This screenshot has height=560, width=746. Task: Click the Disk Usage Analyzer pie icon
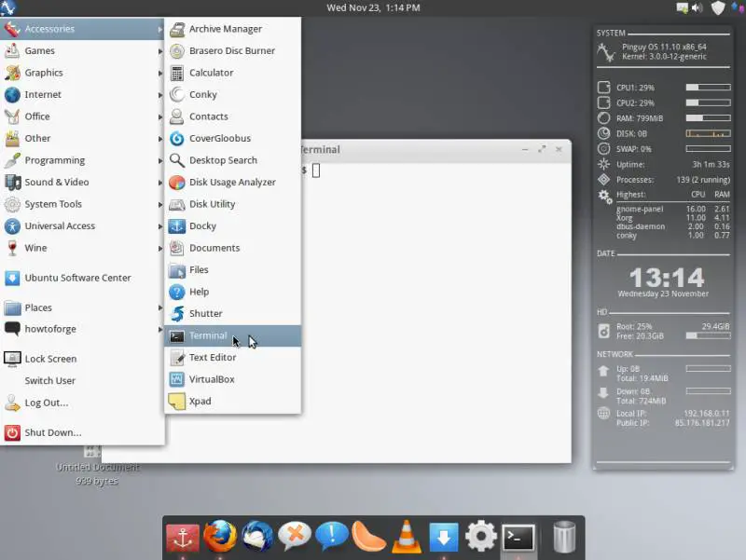click(177, 182)
